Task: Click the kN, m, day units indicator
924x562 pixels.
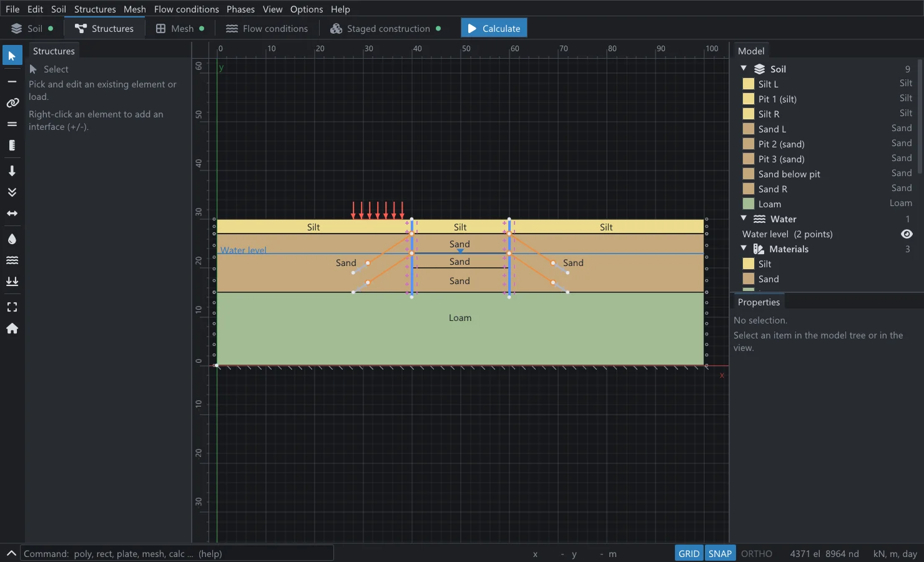Action: (895, 553)
